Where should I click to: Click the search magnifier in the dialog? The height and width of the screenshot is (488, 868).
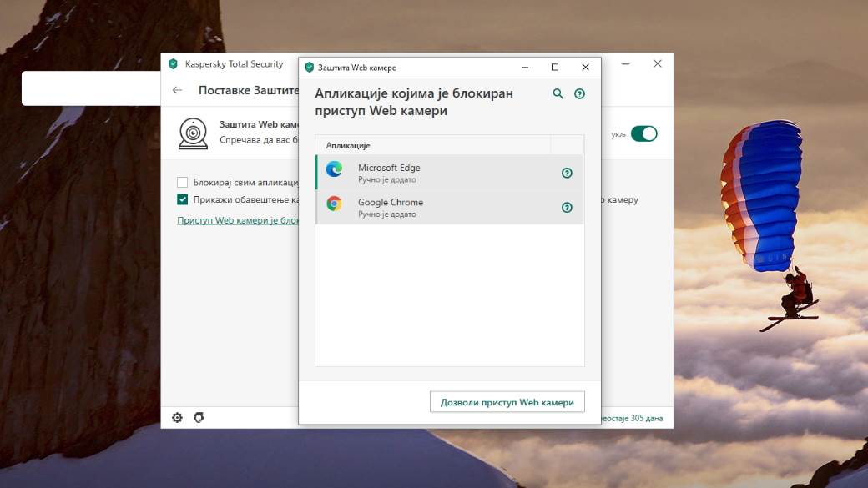pyautogui.click(x=557, y=93)
